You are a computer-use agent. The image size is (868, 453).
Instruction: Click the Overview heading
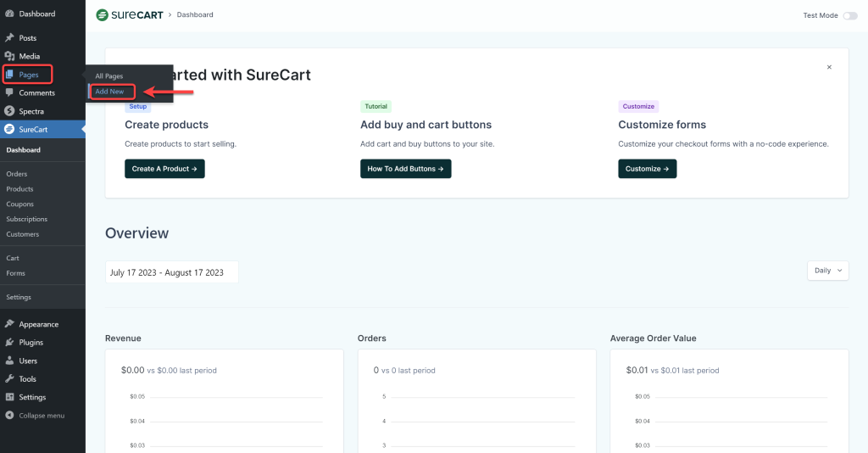pos(136,233)
